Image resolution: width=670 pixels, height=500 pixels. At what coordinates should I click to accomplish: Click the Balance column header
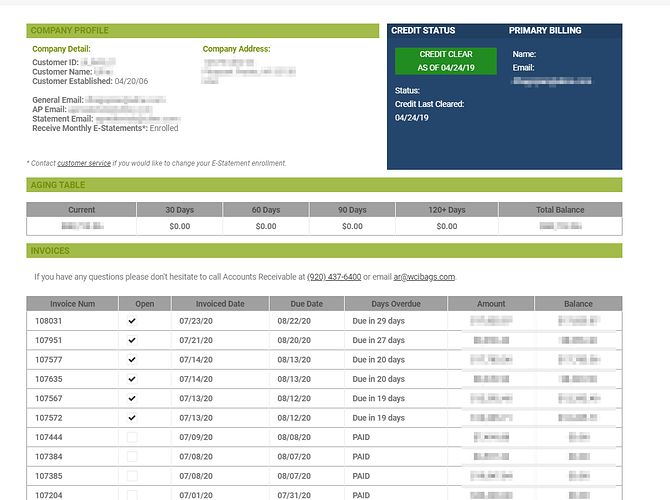coord(578,304)
